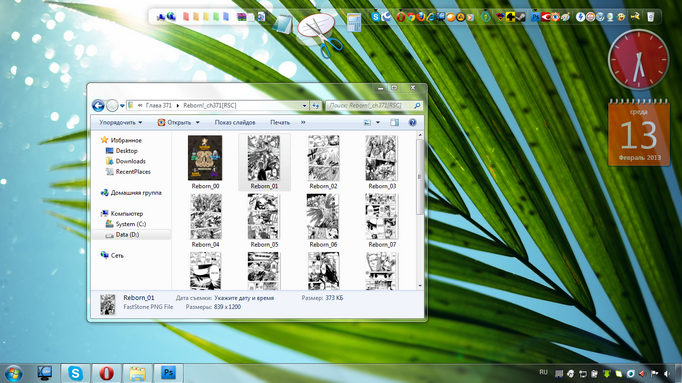Launch Internet Explorer from the top dock
The width and height of the screenshot is (682, 383).
tap(431, 17)
